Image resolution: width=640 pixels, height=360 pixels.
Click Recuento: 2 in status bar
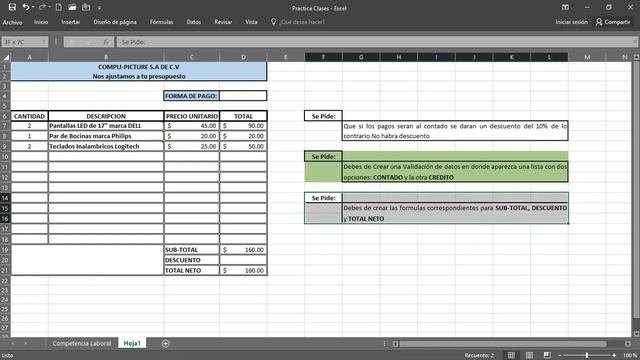[x=479, y=356]
